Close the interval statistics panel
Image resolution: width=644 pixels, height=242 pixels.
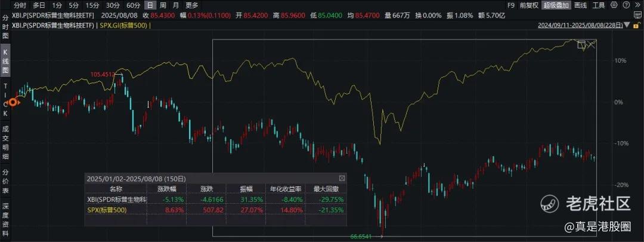342,179
